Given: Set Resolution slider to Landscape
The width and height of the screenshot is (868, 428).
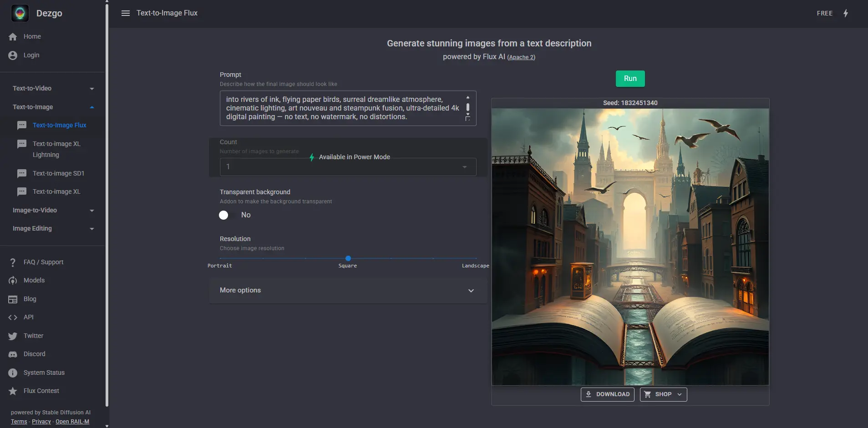Looking at the screenshot, I should 476,258.
